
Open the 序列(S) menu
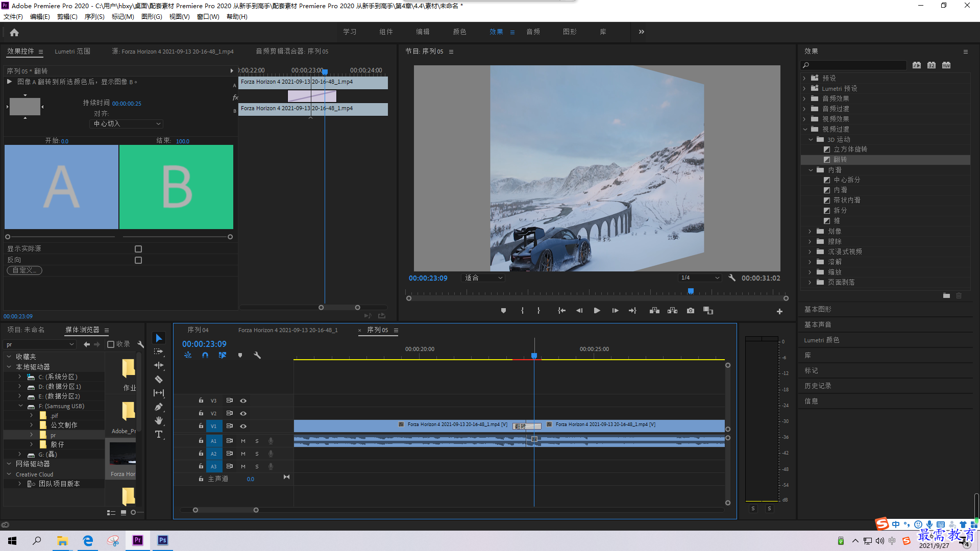click(x=94, y=16)
